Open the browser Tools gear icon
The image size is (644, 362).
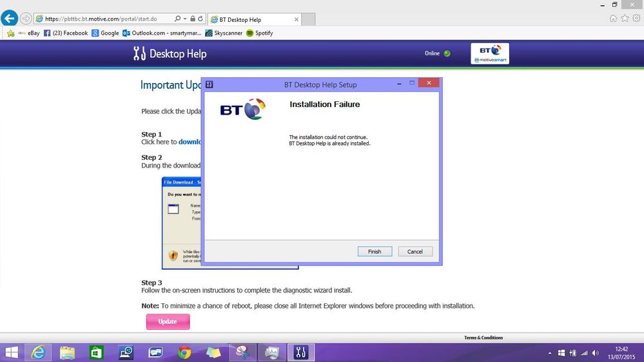point(636,18)
